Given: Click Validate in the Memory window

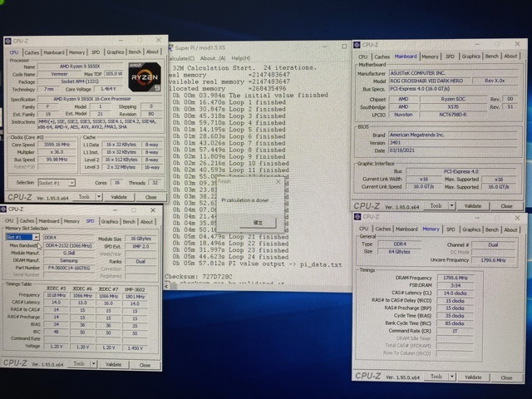Looking at the screenshot, I should (473, 377).
